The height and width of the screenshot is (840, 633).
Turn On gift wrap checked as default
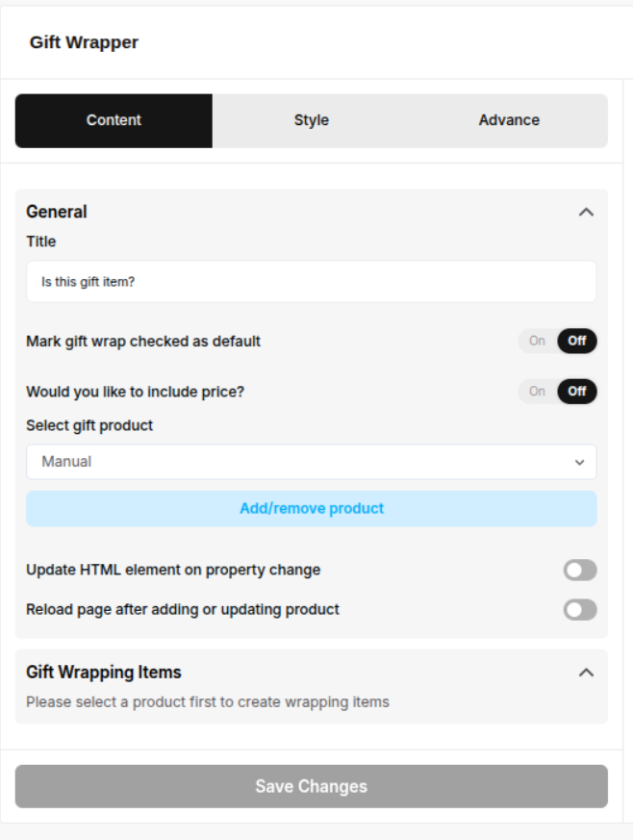pos(537,341)
